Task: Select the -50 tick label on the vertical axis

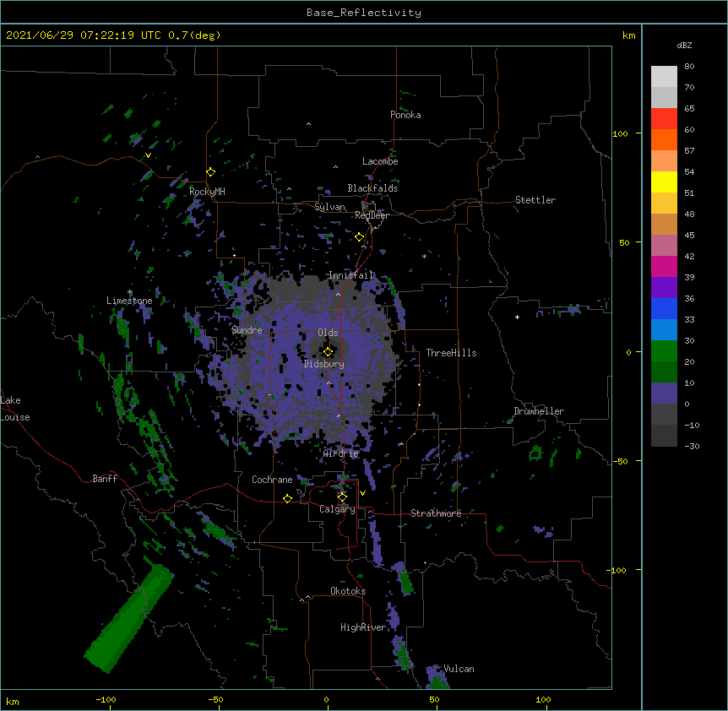Action: pyautogui.click(x=620, y=461)
